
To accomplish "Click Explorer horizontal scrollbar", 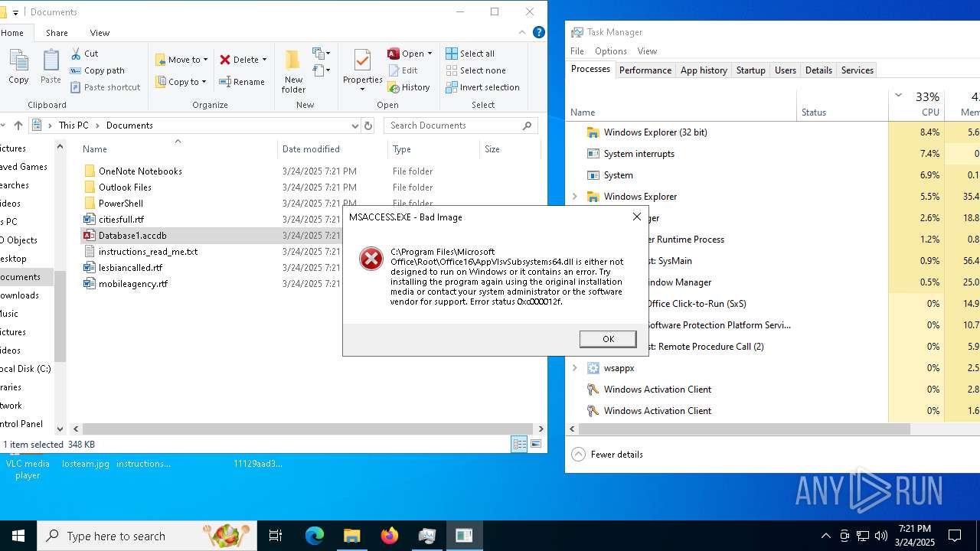I will click(306, 429).
